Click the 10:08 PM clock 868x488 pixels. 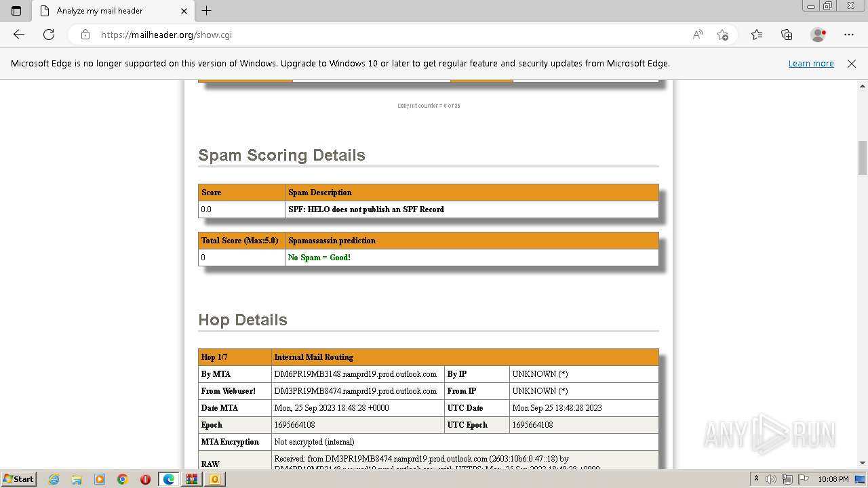(833, 479)
